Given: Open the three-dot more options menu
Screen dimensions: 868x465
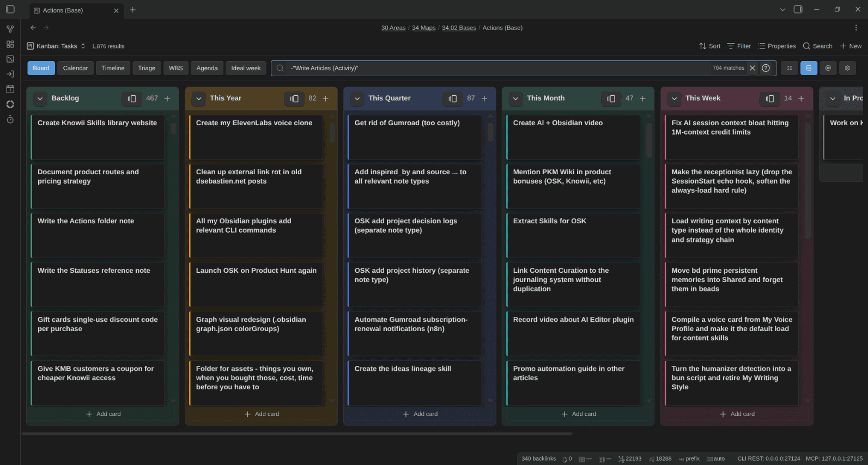Looking at the screenshot, I should point(856,28).
